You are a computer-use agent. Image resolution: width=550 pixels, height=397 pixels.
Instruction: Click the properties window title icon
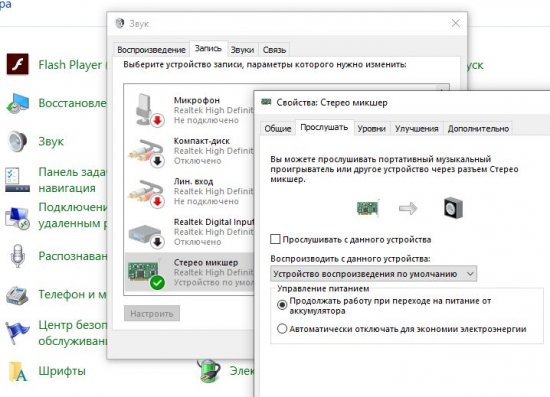[x=266, y=102]
